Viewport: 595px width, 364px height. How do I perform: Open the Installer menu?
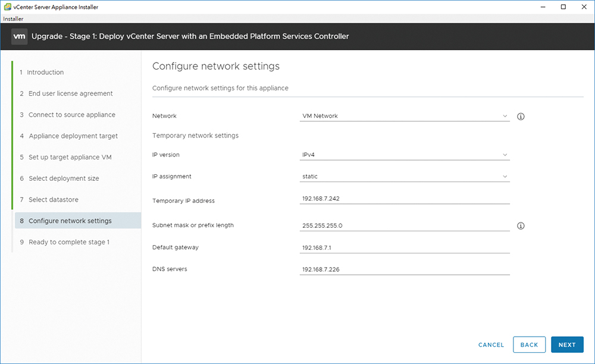[x=13, y=18]
